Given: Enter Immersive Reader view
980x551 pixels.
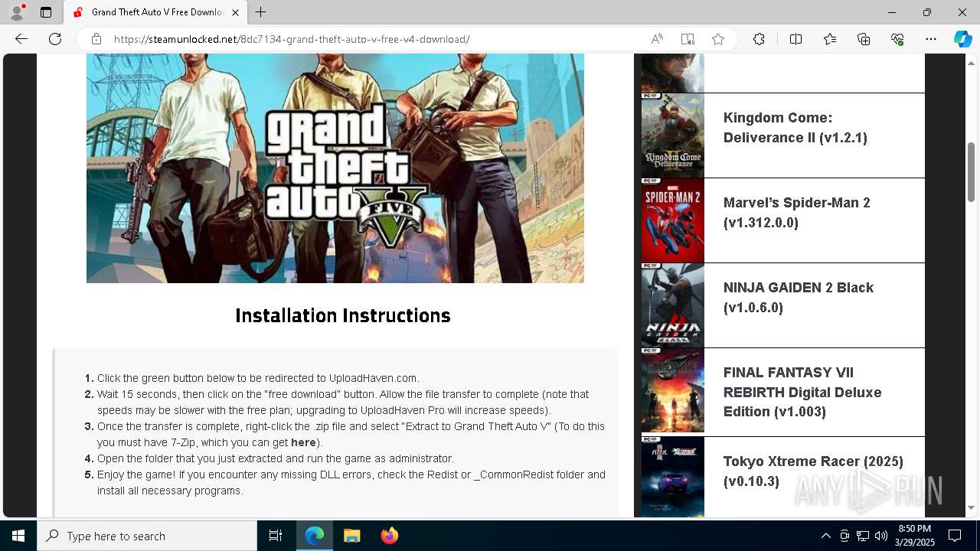Looking at the screenshot, I should pos(688,39).
